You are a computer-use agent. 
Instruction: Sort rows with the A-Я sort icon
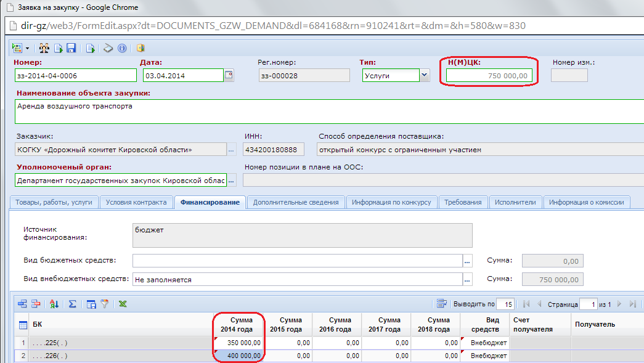[x=54, y=304]
